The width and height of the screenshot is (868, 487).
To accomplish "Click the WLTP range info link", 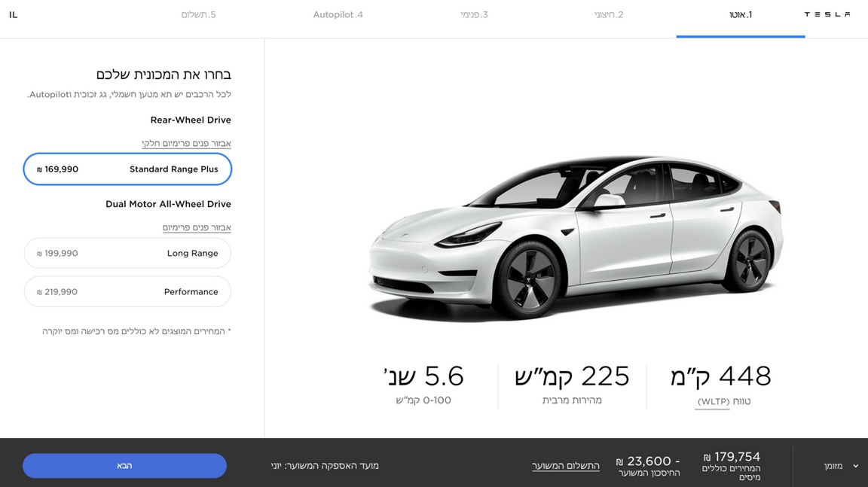I will point(713,402).
